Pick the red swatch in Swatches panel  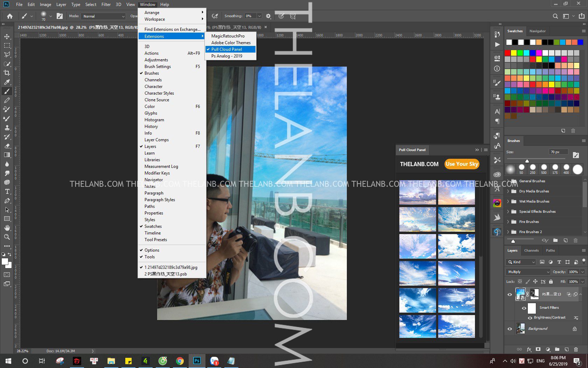tap(507, 53)
